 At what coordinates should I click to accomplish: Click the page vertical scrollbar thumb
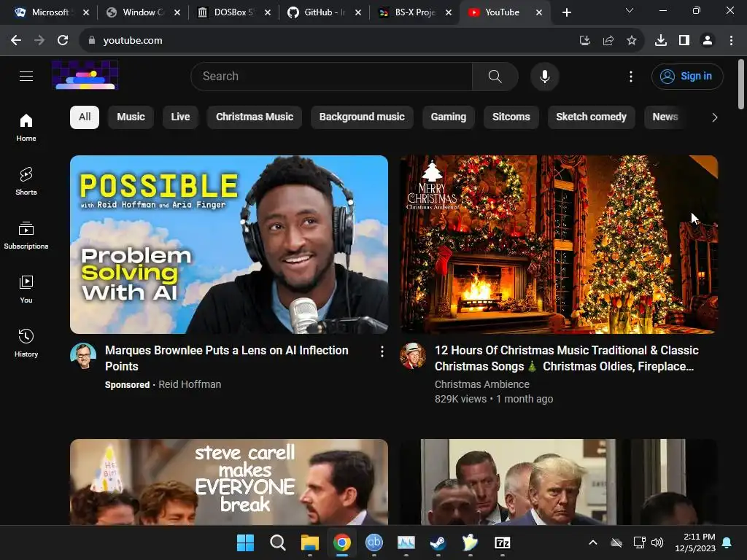[x=741, y=85]
